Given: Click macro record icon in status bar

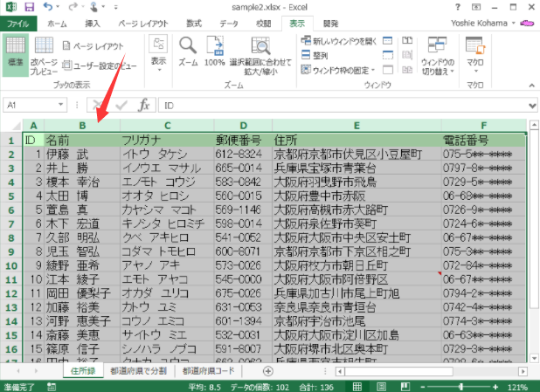Looking at the screenshot, I should click(x=52, y=387).
